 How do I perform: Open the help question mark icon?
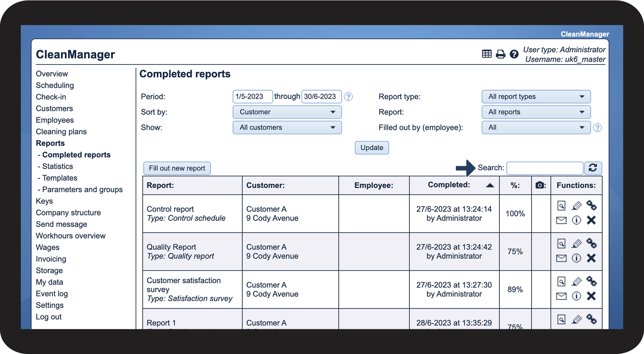(514, 54)
